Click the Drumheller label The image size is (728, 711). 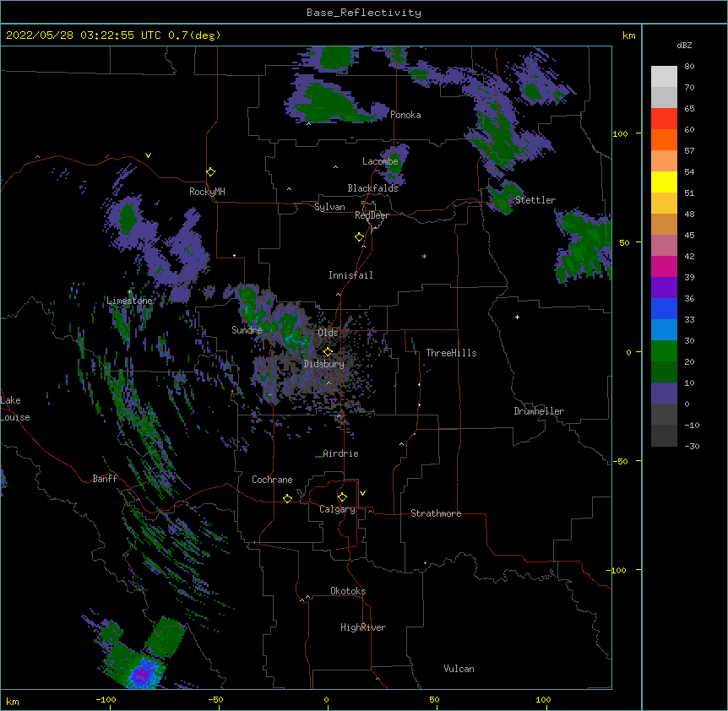click(539, 411)
